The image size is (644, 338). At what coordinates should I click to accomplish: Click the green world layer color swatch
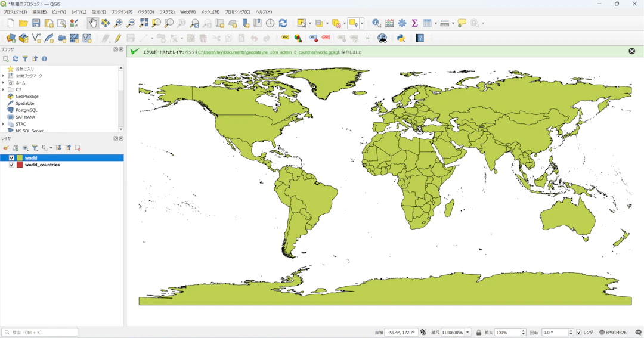pos(20,158)
